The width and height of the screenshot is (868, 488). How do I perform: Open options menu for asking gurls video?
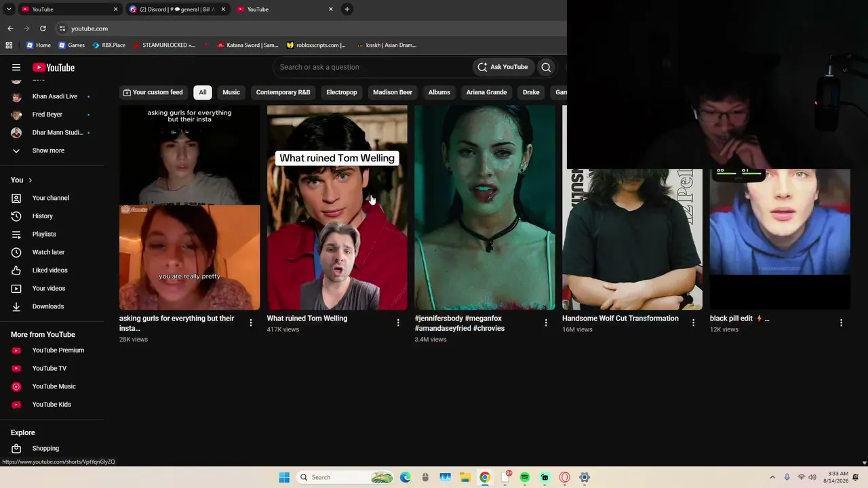point(251,323)
